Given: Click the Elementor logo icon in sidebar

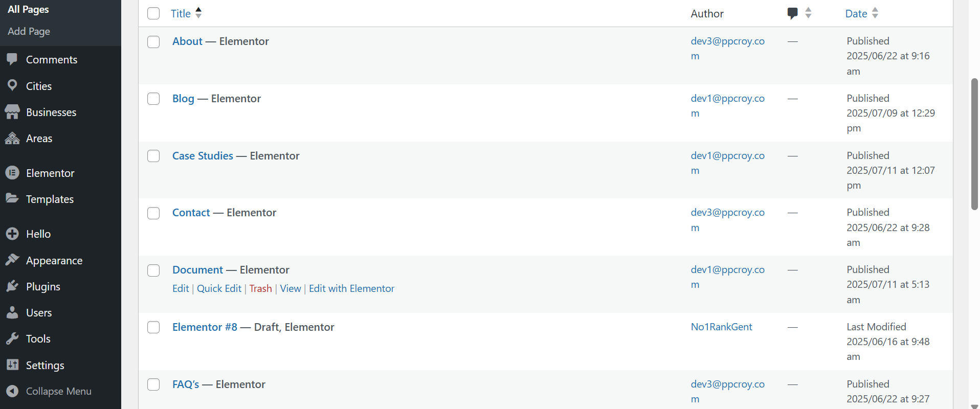Looking at the screenshot, I should [x=12, y=173].
